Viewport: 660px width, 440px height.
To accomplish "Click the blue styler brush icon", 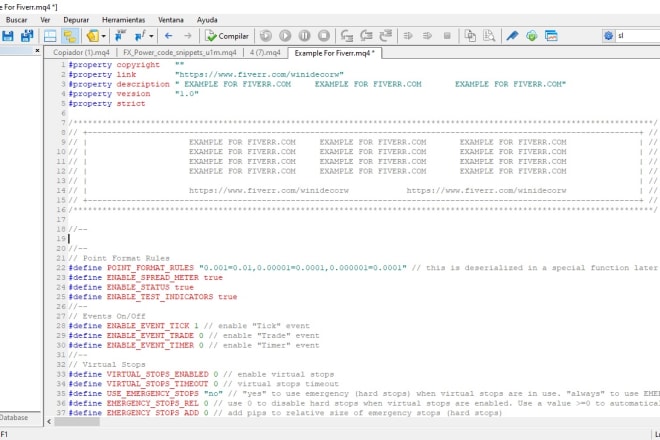I will 512,36.
